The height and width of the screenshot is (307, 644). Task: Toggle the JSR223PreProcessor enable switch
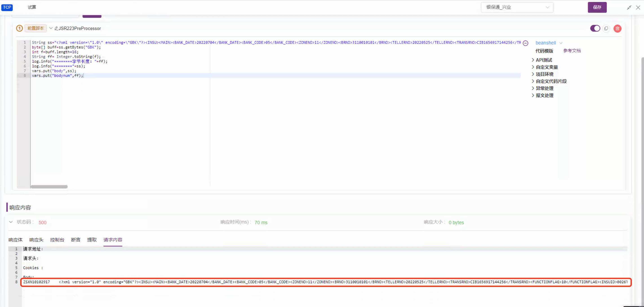[x=595, y=28]
